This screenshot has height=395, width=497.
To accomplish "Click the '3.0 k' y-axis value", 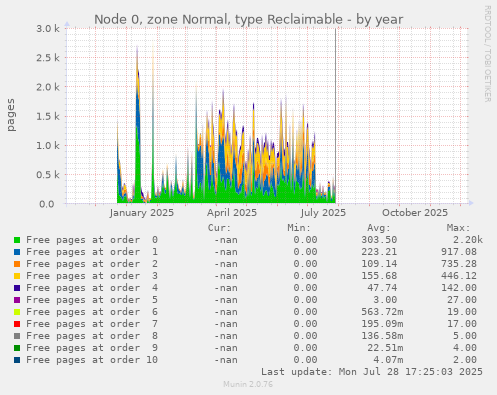I will (48, 29).
